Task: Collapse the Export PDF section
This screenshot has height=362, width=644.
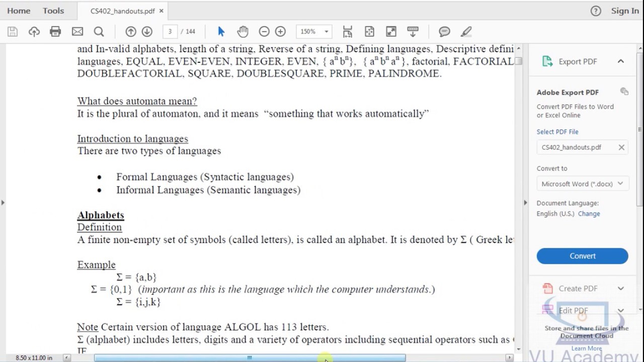Action: point(621,61)
